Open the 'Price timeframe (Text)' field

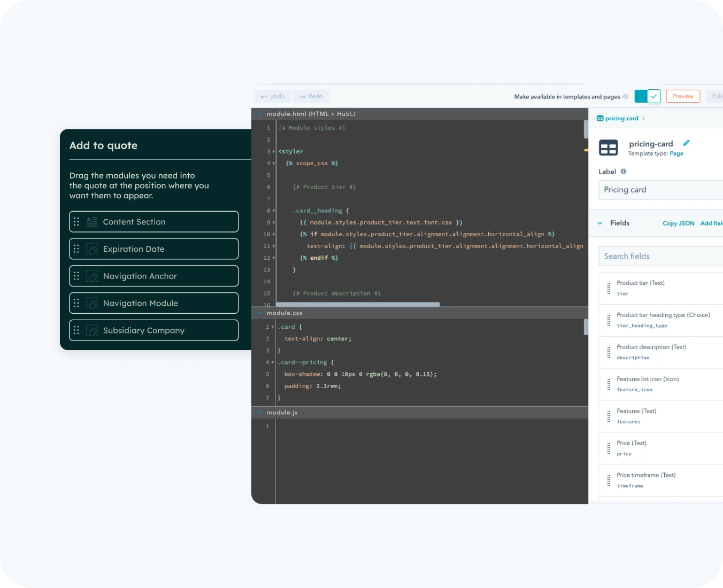tap(661, 481)
